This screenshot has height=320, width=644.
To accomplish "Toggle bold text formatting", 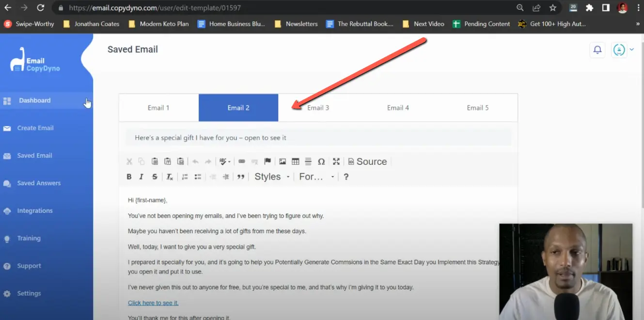I will click(129, 177).
